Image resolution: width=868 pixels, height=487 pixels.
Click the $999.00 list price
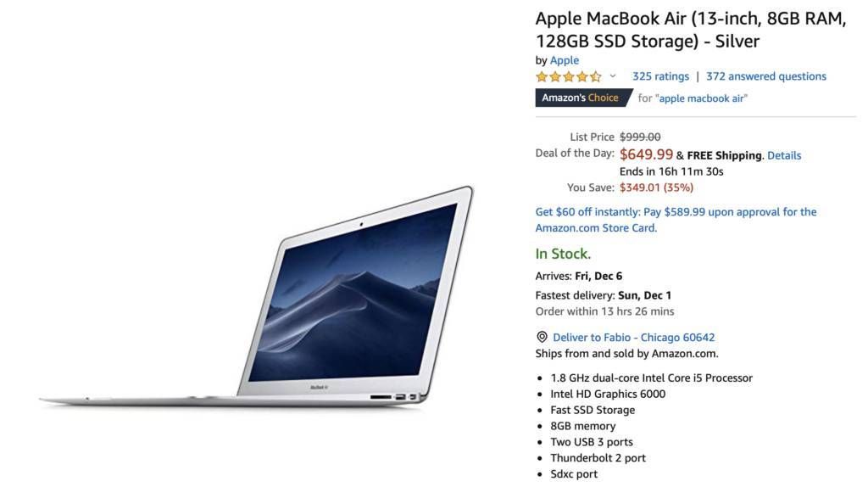coord(639,137)
